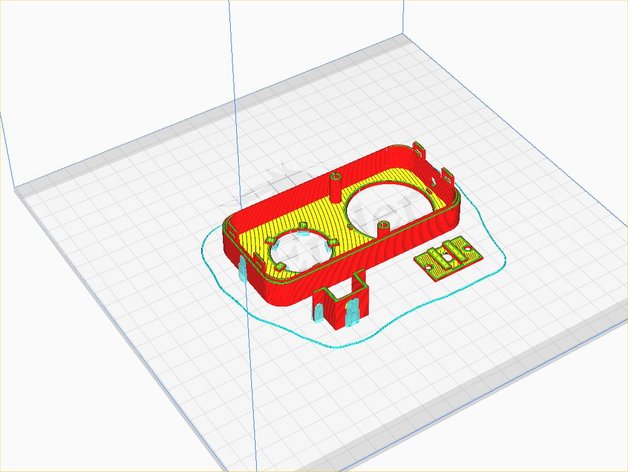628x472 pixels.
Task: Select the small separate bracket part
Action: (447, 261)
